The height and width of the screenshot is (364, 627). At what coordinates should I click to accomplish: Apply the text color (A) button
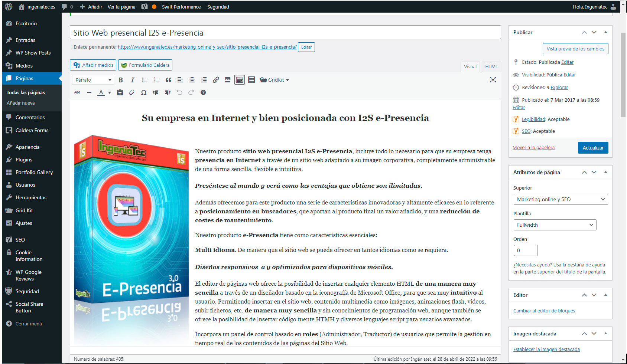pos(101,92)
